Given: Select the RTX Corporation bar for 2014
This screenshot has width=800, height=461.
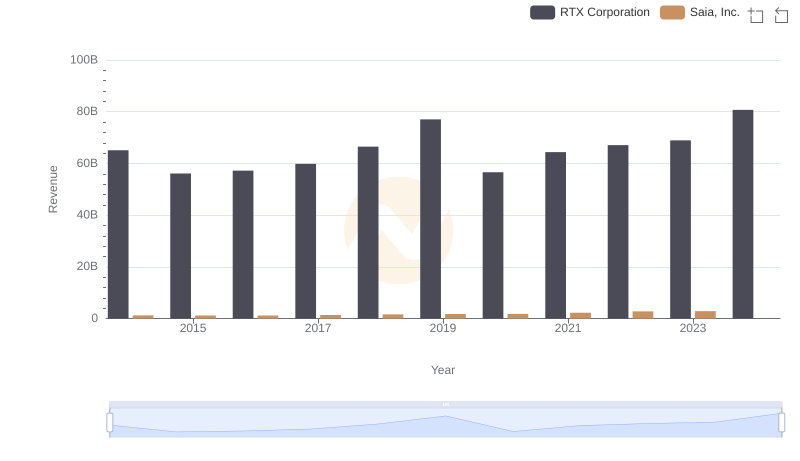Looking at the screenshot, I should 118,234.
